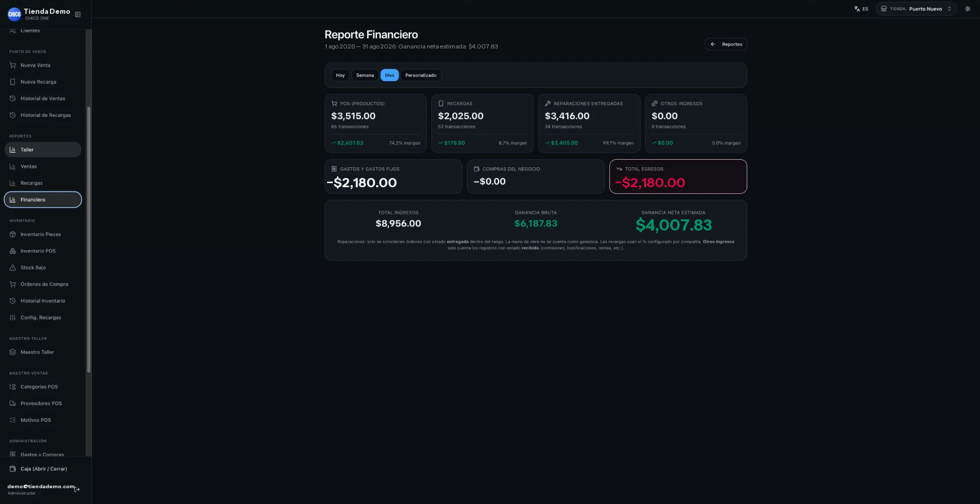Go back to Reportes
980x504 pixels.
click(x=726, y=44)
